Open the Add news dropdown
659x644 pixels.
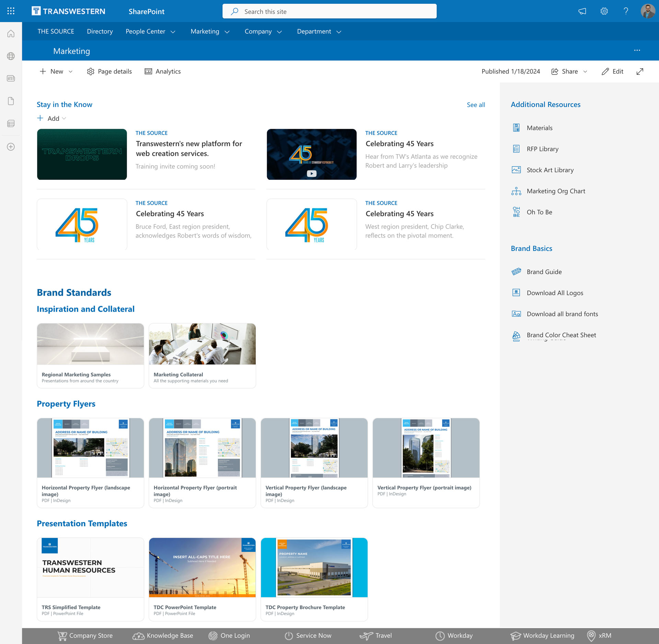[x=51, y=118]
